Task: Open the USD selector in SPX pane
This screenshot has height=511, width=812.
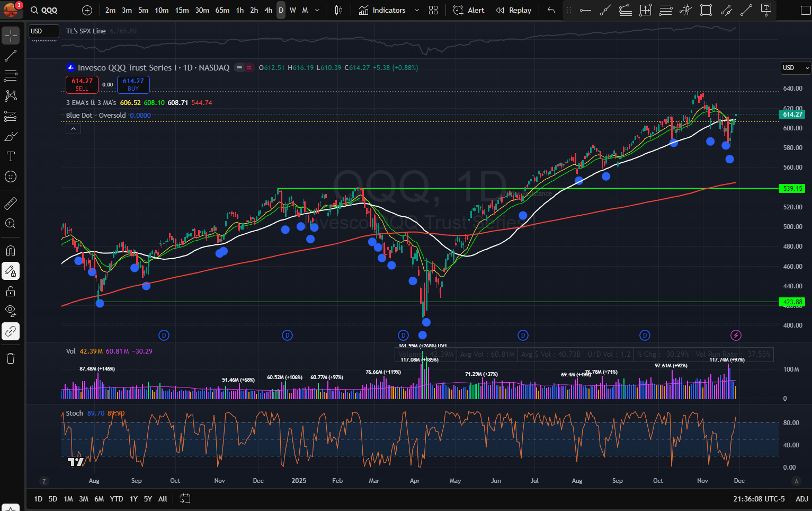Action: point(43,31)
